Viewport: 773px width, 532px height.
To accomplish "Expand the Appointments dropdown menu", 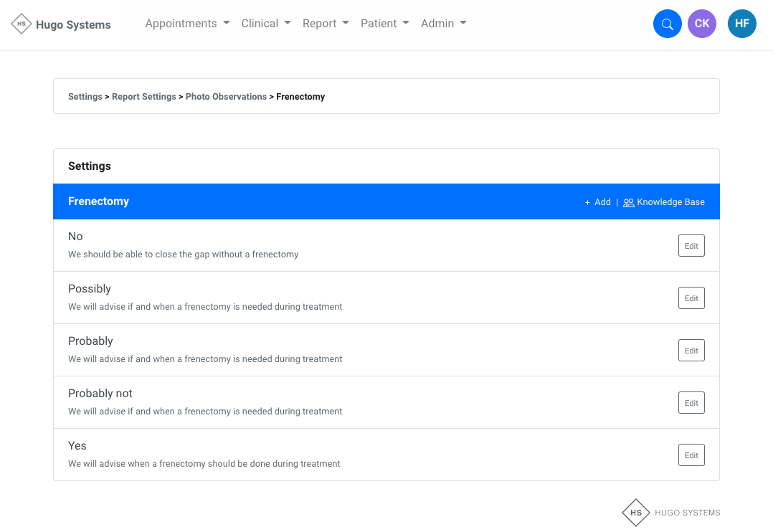I will point(187,24).
